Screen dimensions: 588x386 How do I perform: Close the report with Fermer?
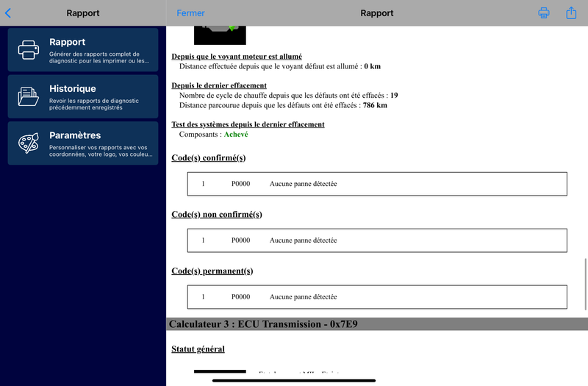click(x=190, y=13)
